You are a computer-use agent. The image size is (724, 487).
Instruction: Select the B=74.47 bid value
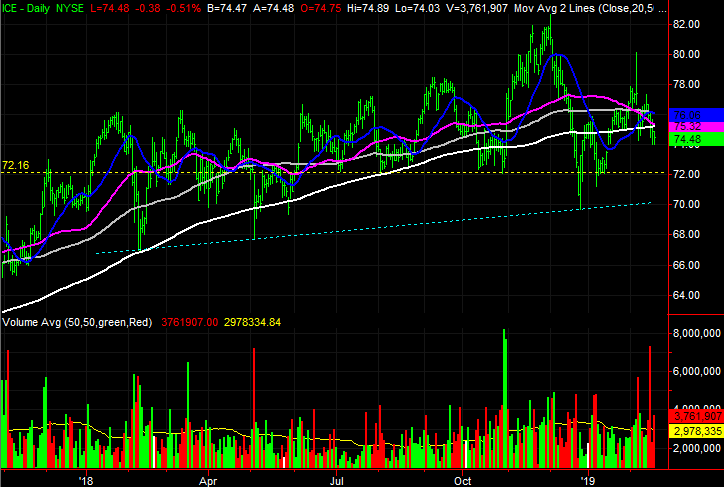coord(226,8)
